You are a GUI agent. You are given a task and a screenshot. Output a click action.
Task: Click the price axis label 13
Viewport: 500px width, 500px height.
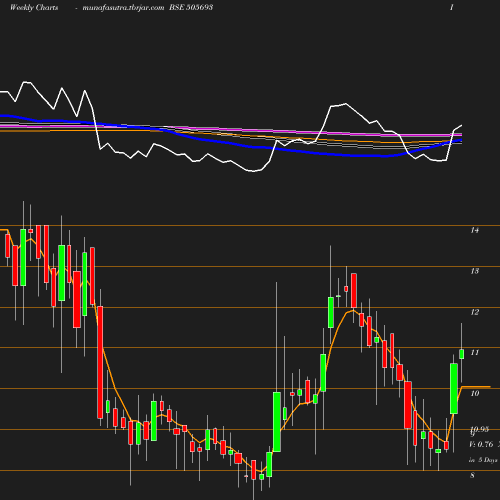click(475, 271)
